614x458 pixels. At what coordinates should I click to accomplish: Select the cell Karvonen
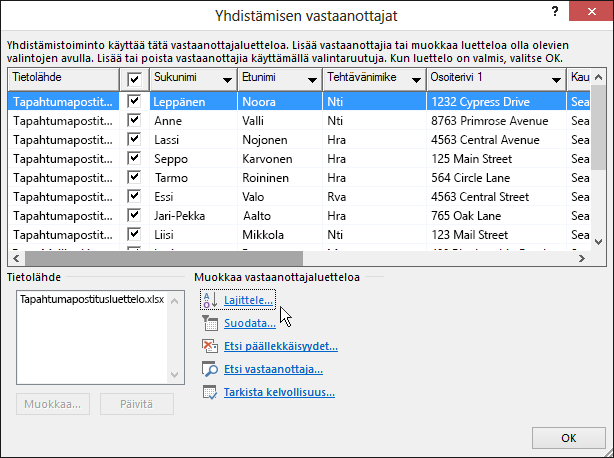click(280, 159)
